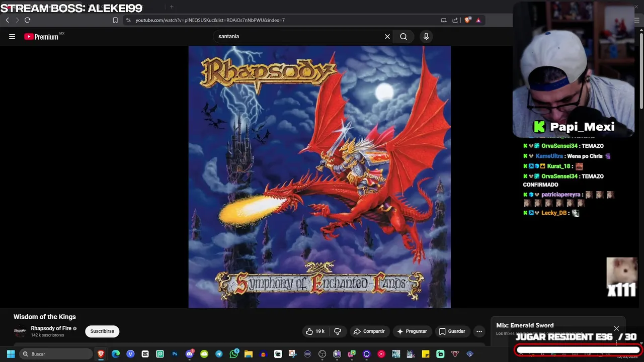Click the Mix: Emerald Sword playlist title
Viewport: 644px width, 362px height.
525,325
